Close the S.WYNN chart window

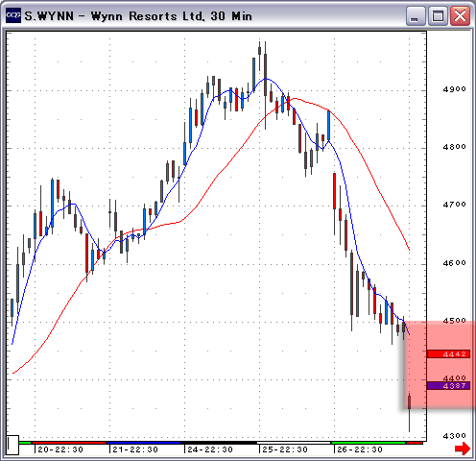point(460,16)
